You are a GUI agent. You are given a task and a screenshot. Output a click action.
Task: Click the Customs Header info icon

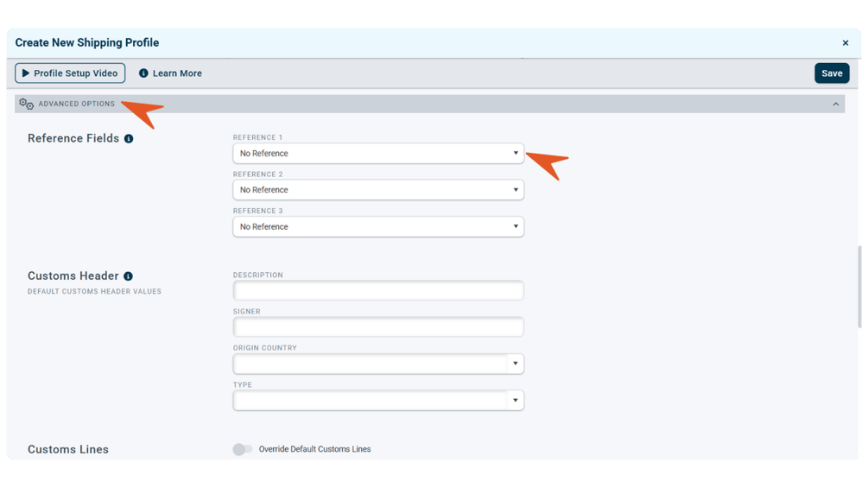pyautogui.click(x=128, y=276)
